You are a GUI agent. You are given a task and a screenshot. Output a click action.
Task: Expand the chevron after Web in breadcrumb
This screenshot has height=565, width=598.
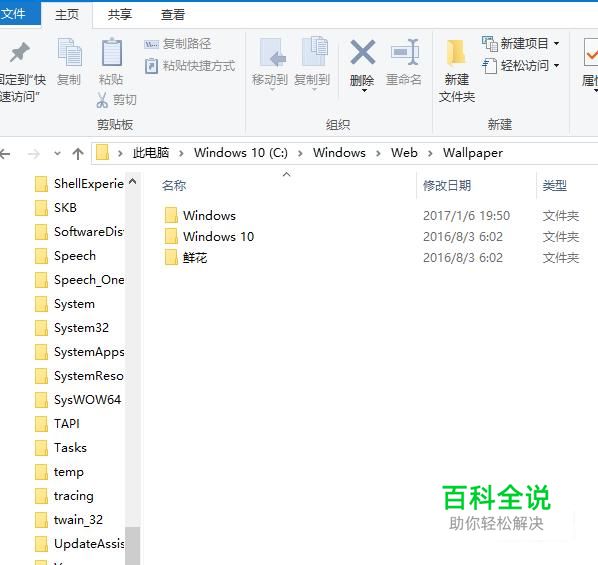tap(430, 153)
